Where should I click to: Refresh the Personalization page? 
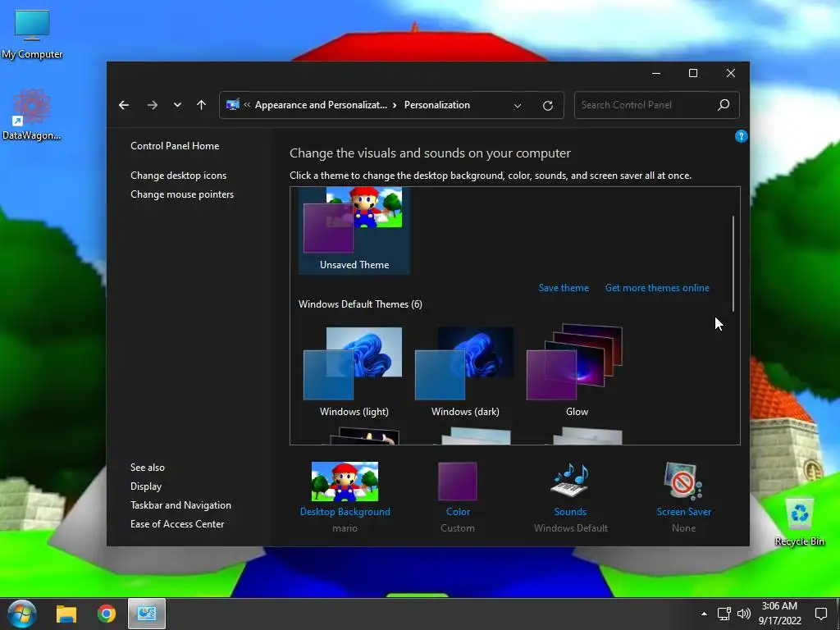(x=547, y=106)
